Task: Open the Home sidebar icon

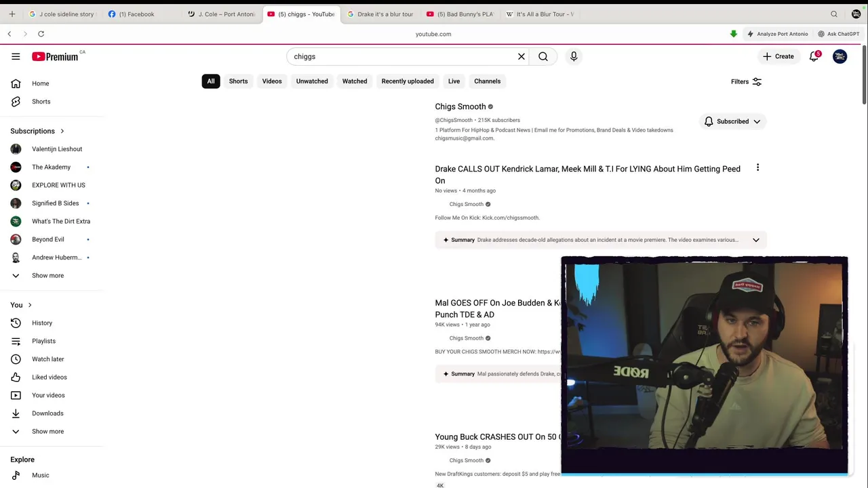Action: pyautogui.click(x=16, y=83)
